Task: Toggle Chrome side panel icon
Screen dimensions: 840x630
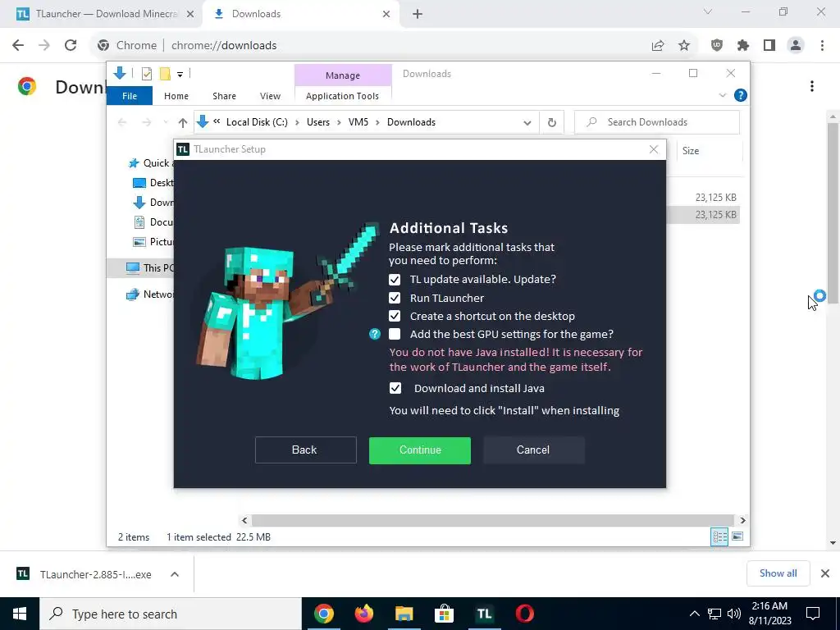Action: coord(769,46)
